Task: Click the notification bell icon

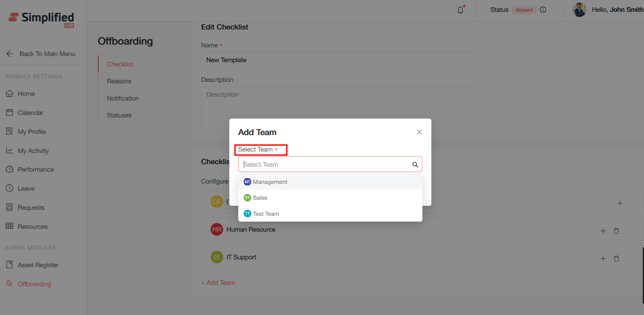Action: coord(460,10)
